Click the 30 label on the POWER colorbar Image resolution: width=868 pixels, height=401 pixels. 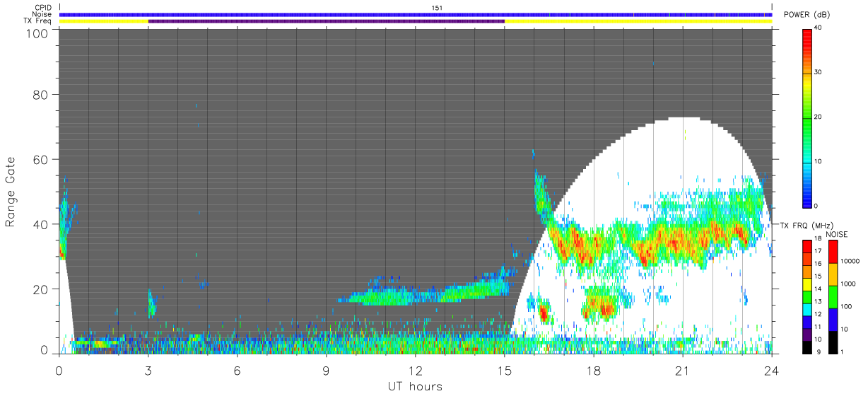pyautogui.click(x=818, y=72)
